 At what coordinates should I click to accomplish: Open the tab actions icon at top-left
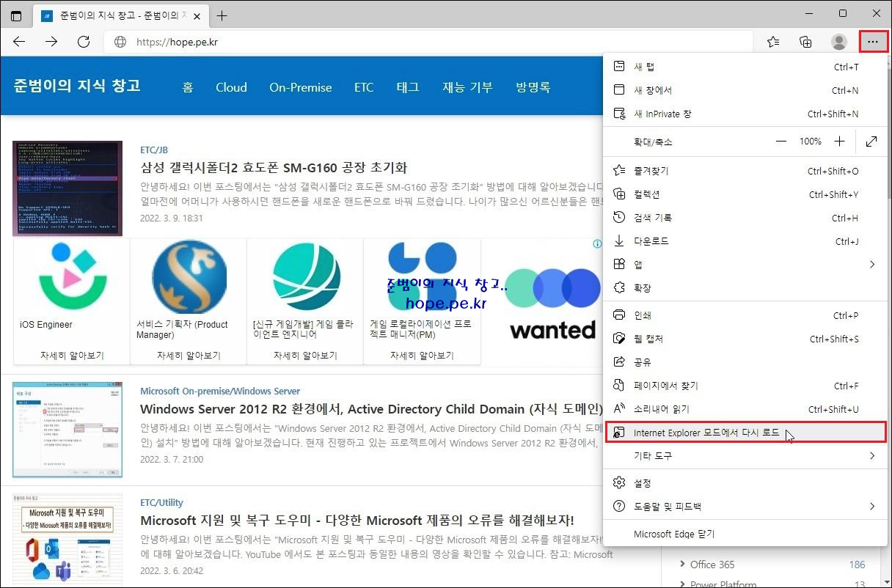[x=16, y=15]
